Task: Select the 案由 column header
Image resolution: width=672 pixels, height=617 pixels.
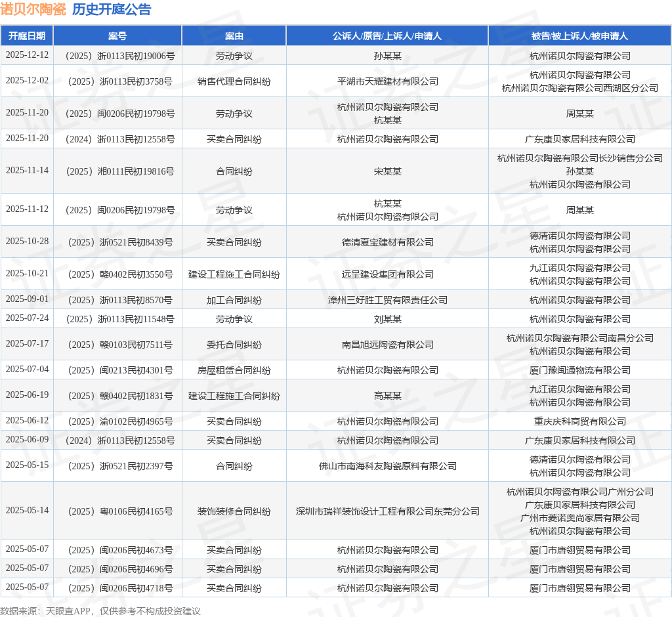Action: point(234,36)
